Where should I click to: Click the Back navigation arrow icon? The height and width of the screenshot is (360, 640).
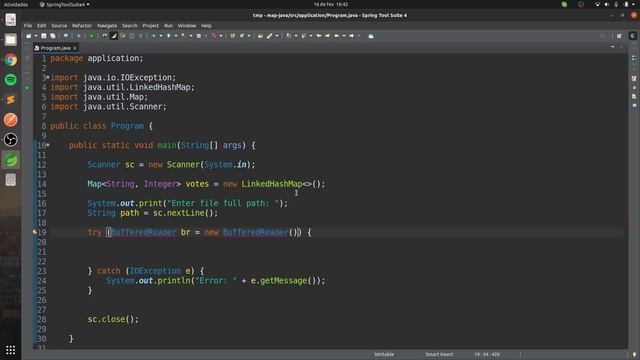[x=337, y=36]
